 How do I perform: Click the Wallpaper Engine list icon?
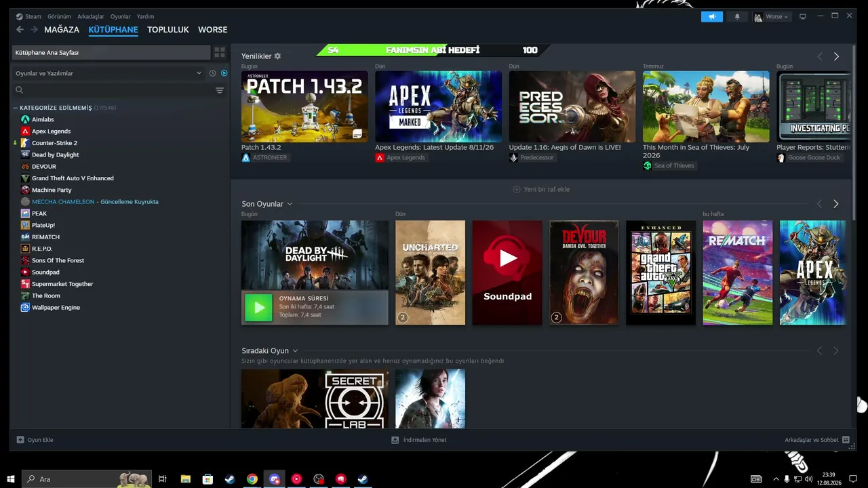[x=25, y=308]
